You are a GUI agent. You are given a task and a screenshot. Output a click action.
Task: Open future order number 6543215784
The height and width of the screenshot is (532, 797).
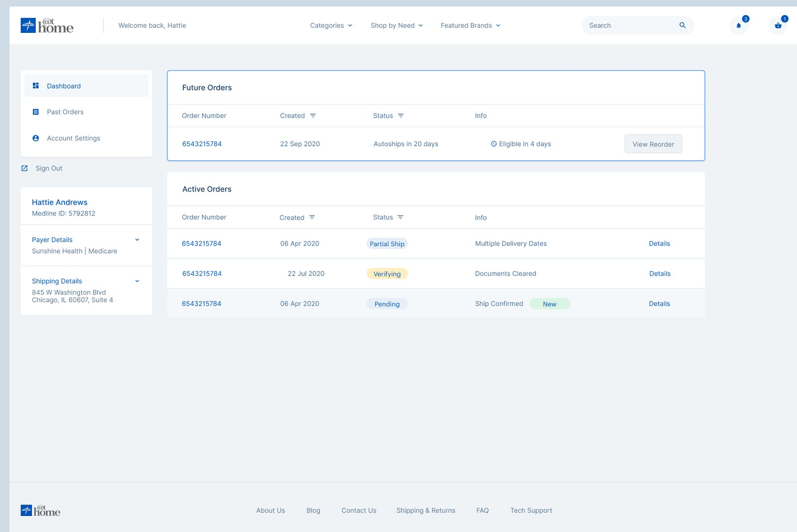tap(202, 144)
